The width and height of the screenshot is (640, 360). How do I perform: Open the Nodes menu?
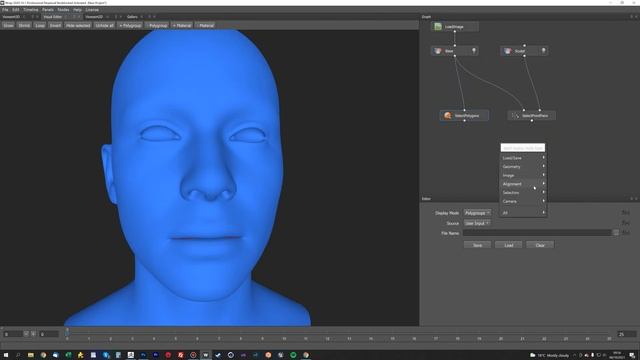63,9
